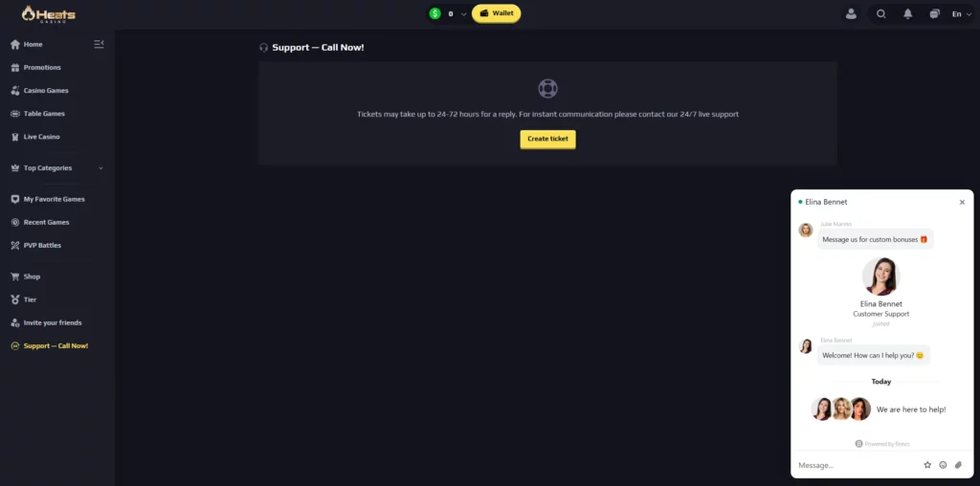
Task: Expand the Top Categories section
Action: [x=56, y=168]
